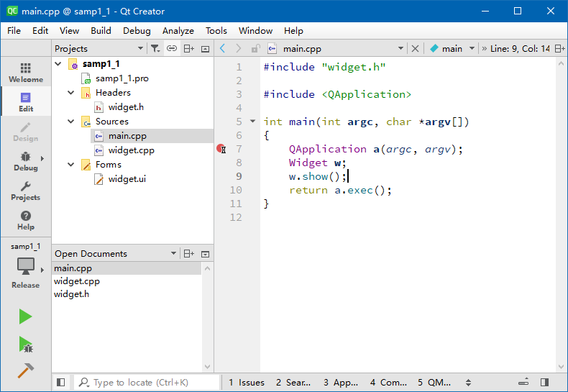Switch to Debug mode in sidebar
Screen dimensions: 568x392
point(25,160)
